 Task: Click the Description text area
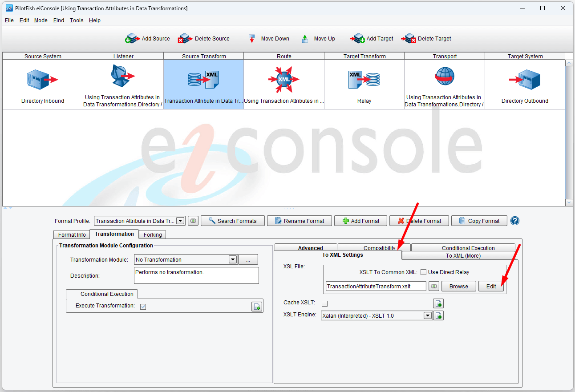(x=196, y=275)
